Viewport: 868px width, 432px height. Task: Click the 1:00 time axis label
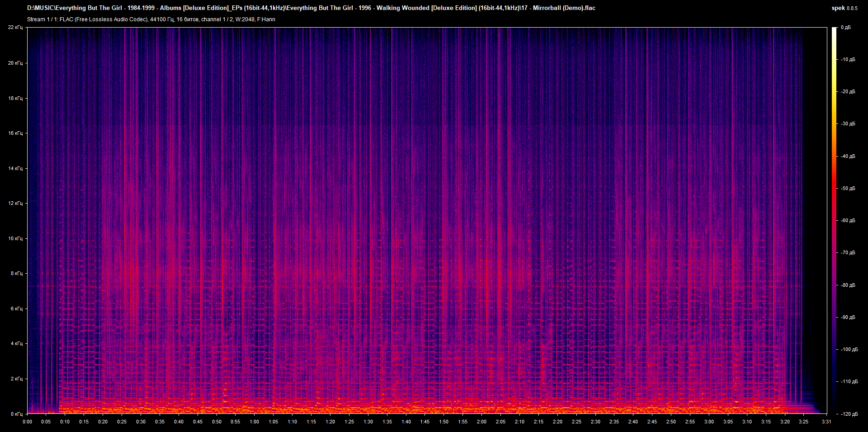(255, 422)
